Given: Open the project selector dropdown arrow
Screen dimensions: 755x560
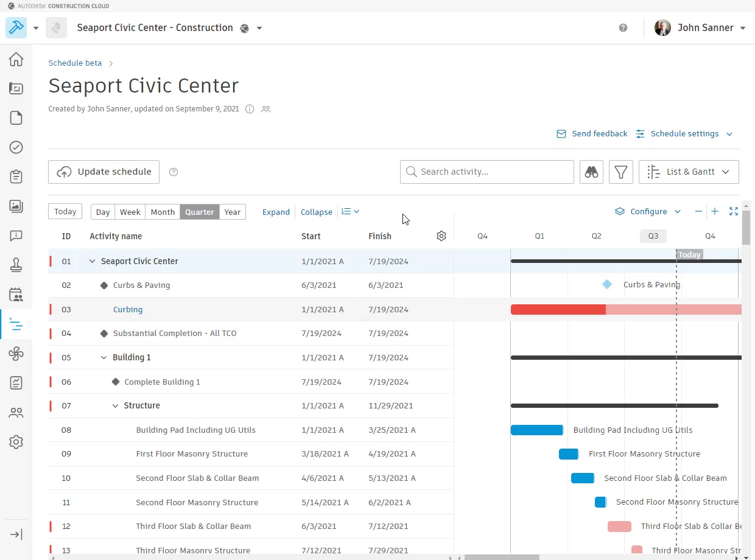Looking at the screenshot, I should click(259, 28).
